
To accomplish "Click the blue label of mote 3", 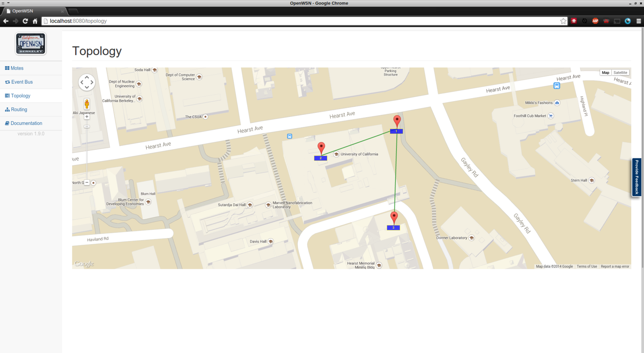I will click(x=393, y=228).
